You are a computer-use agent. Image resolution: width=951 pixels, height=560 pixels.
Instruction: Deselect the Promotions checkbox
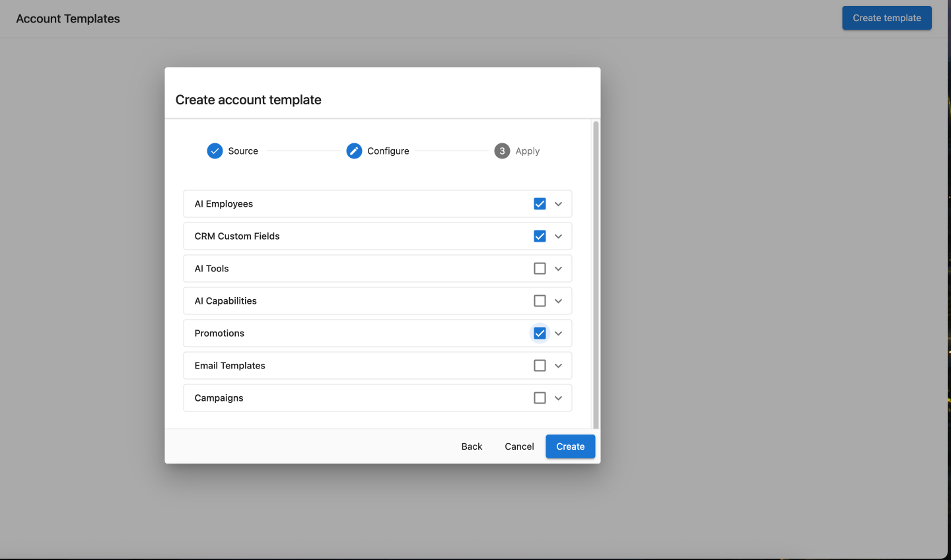(x=540, y=333)
